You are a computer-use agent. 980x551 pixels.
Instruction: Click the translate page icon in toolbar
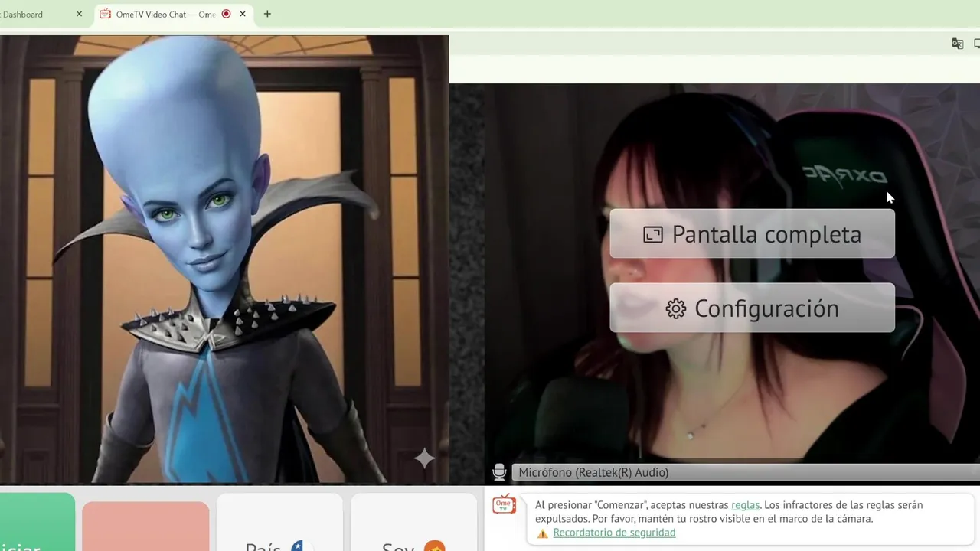[x=957, y=44]
